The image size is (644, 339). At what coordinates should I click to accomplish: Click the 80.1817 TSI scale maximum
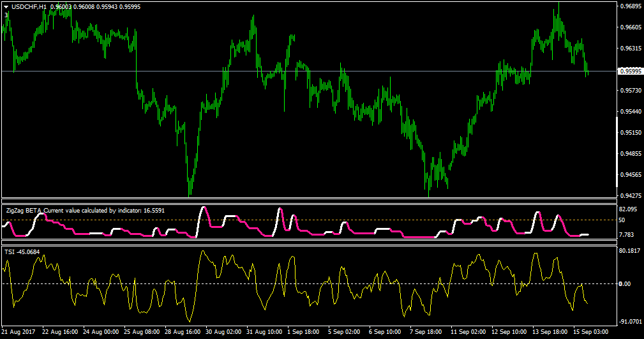[629, 251]
